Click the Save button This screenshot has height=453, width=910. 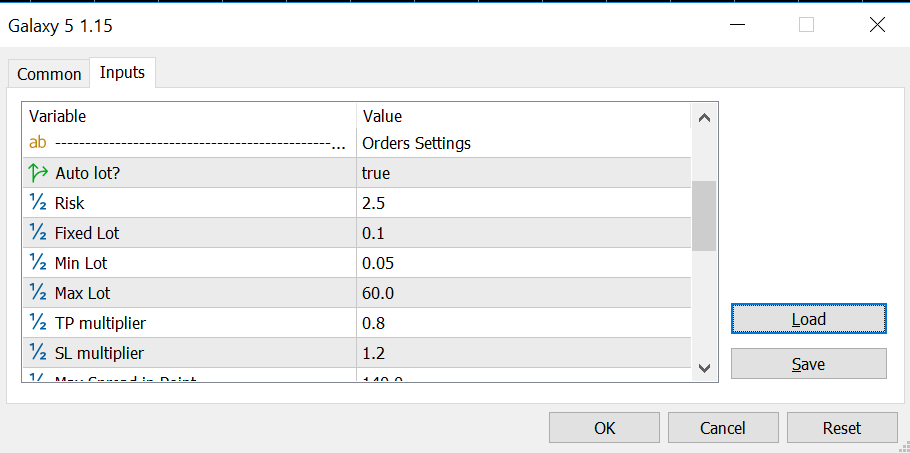point(808,364)
